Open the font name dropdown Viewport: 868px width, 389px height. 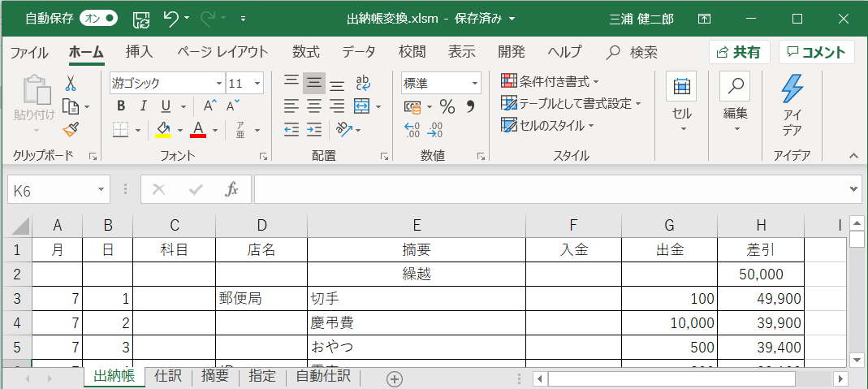pyautogui.click(x=219, y=83)
